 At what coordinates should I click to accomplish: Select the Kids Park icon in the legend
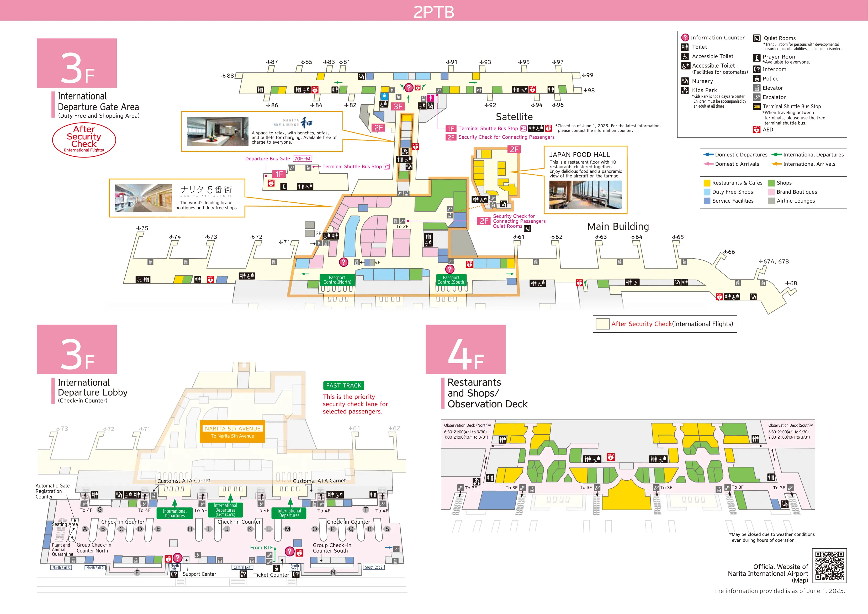click(x=685, y=90)
